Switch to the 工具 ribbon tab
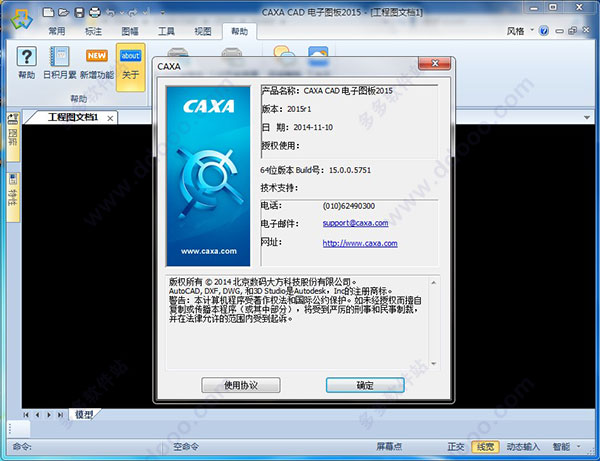600x461 pixels. [166, 31]
